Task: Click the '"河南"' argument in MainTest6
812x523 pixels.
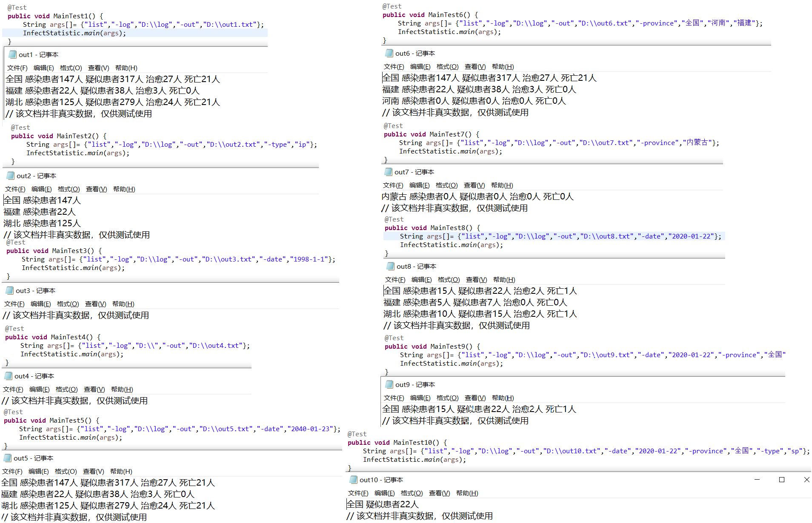Action: point(718,23)
